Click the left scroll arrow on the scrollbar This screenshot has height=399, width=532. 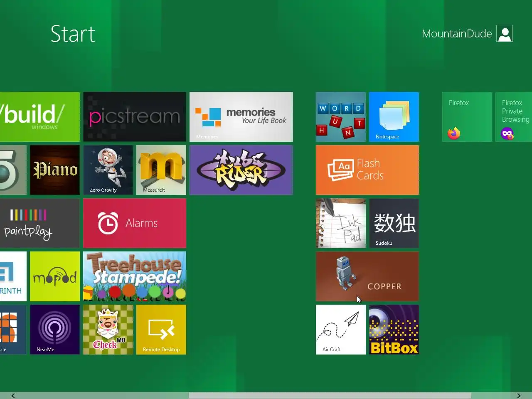coord(13,396)
